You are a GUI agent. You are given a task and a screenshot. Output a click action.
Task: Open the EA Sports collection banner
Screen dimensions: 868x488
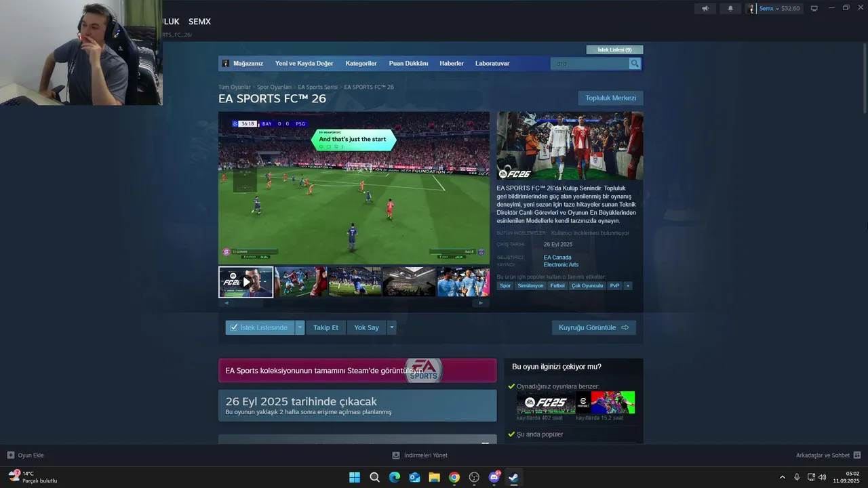click(357, 371)
